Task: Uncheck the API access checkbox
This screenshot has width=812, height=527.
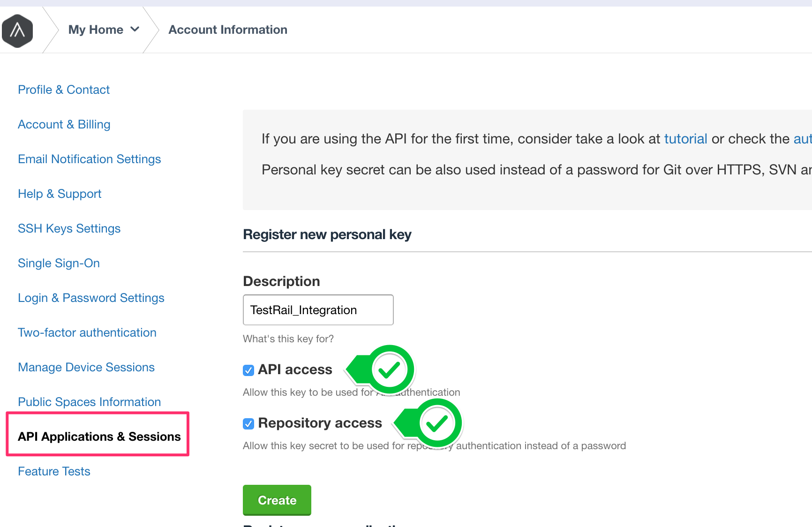Action: coord(248,370)
